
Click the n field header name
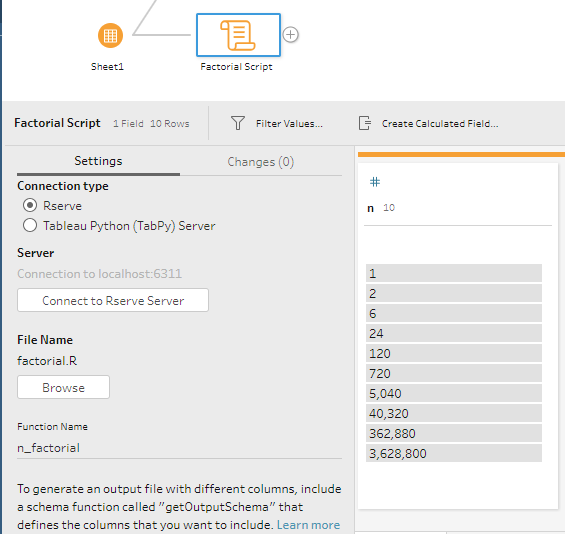pyautogui.click(x=370, y=208)
